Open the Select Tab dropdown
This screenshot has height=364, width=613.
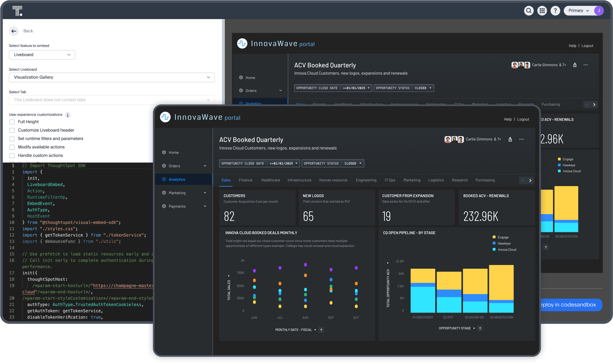(112, 100)
